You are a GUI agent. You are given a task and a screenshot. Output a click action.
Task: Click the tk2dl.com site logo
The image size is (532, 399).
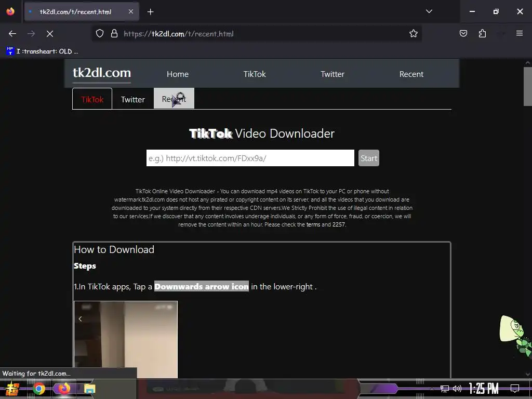102,73
